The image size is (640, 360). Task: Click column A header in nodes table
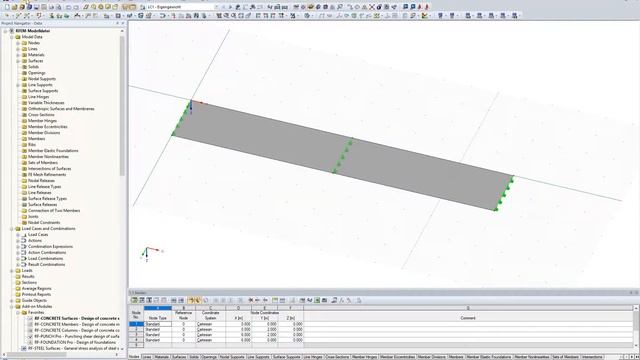158,308
